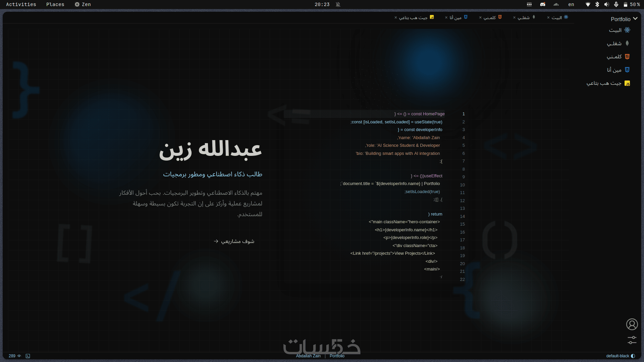Click the visitor count eye icon

pyautogui.click(x=19, y=356)
